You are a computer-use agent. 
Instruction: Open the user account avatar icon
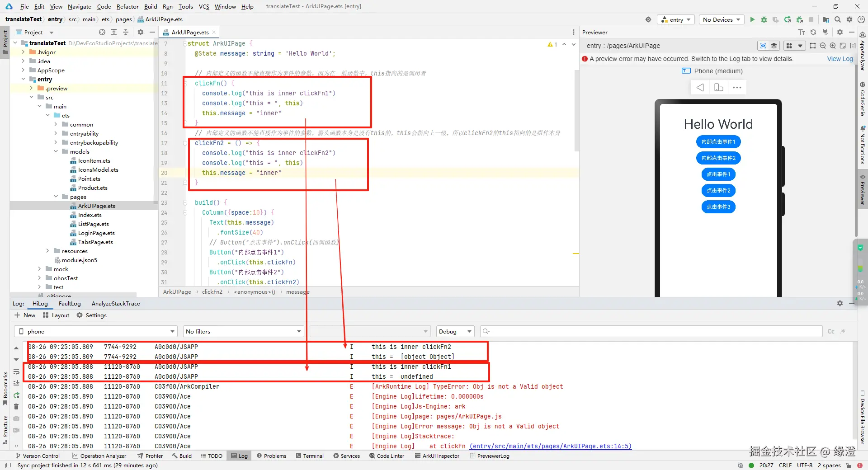pos(861,19)
